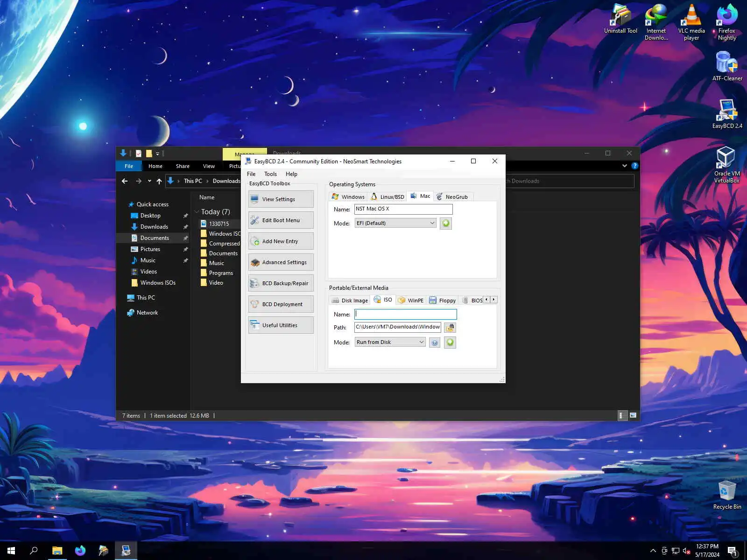Open Internet Download Manager desktop icon
This screenshot has height=560, width=747.
[656, 22]
